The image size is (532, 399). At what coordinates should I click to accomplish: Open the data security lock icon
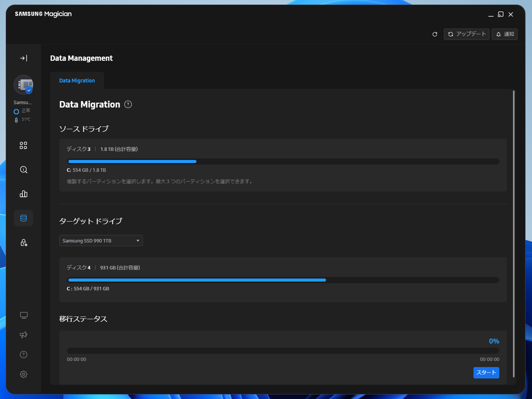coord(24,242)
